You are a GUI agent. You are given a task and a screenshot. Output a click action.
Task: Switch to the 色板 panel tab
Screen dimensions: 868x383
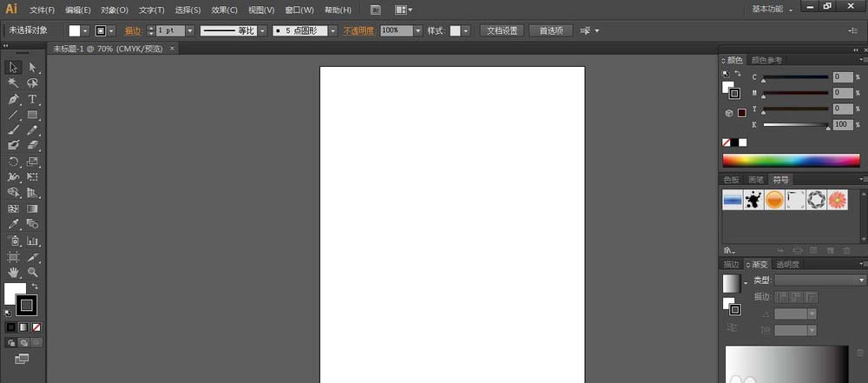(x=732, y=180)
